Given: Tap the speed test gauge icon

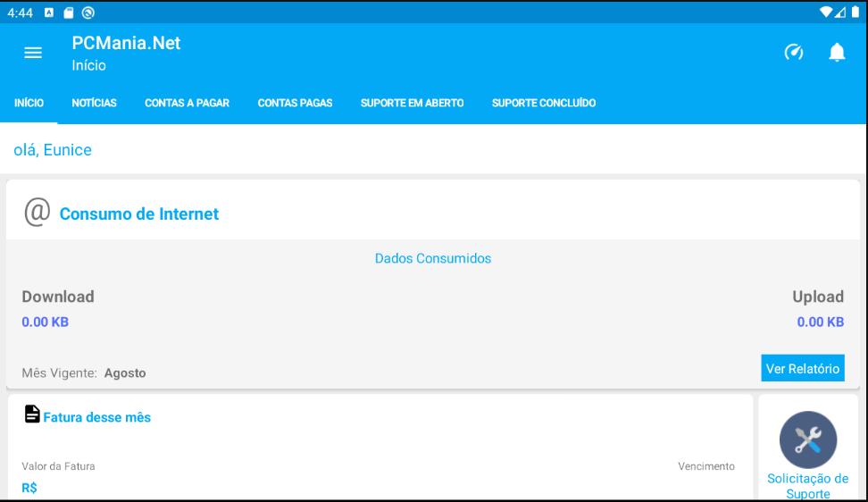Looking at the screenshot, I should [794, 52].
